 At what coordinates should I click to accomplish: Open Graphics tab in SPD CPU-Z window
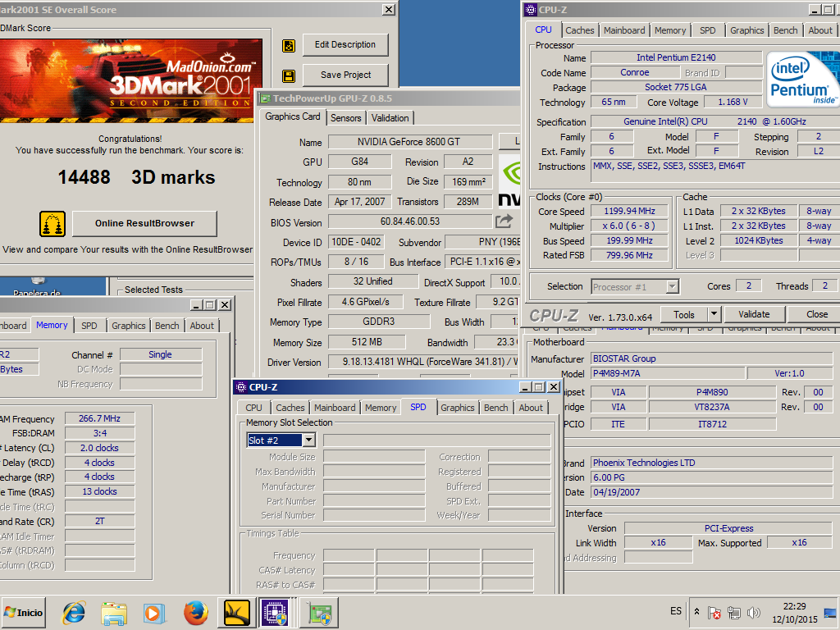click(458, 408)
